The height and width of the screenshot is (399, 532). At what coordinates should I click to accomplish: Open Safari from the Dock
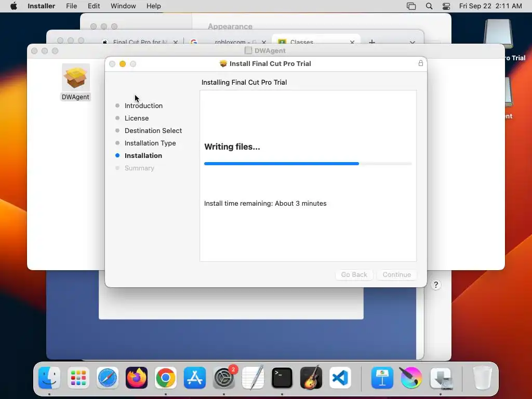pyautogui.click(x=108, y=378)
